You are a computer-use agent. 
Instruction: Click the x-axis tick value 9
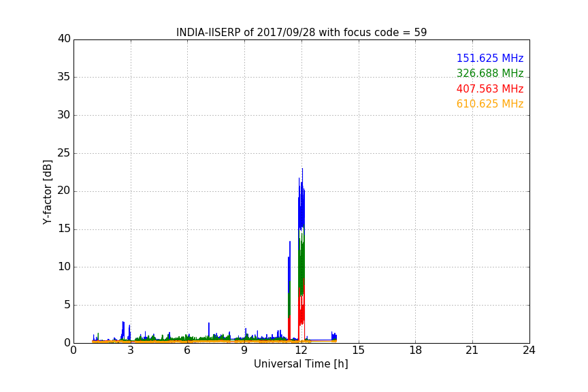(x=244, y=350)
